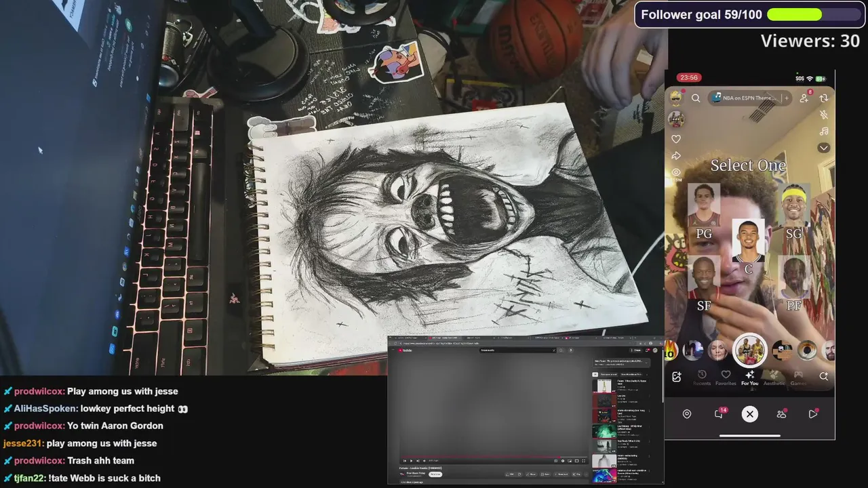Switch to the For You lens tab
This screenshot has width=868, height=488.
click(749, 378)
